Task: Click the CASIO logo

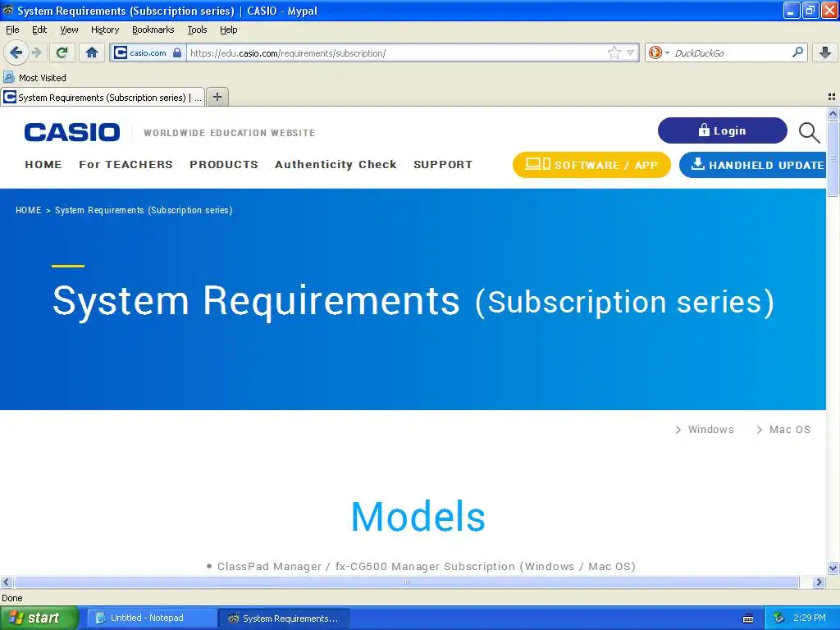Action: [x=72, y=132]
